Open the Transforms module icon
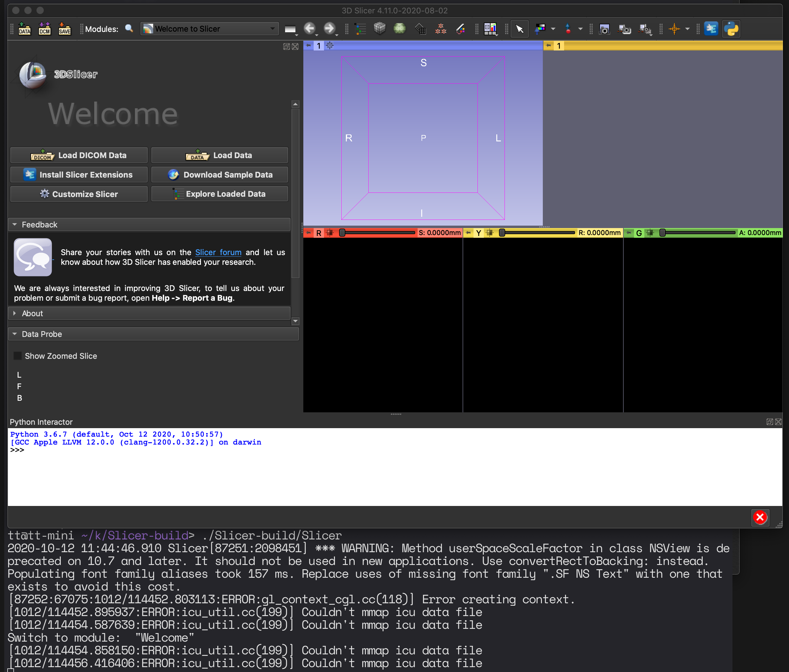This screenshot has height=672, width=789. click(x=420, y=29)
